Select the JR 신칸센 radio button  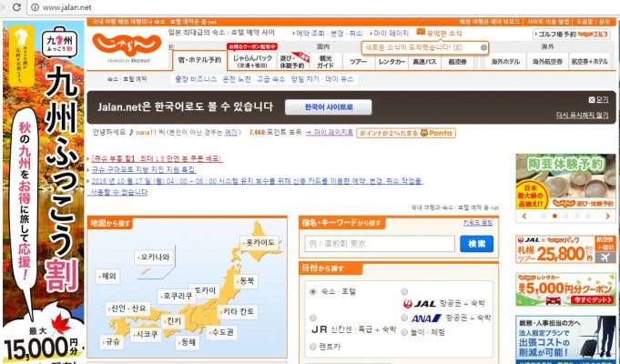point(313,318)
